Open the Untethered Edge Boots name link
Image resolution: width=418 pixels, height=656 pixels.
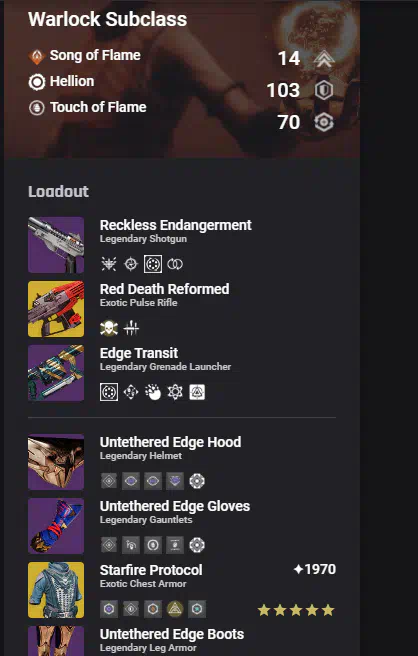click(x=172, y=634)
